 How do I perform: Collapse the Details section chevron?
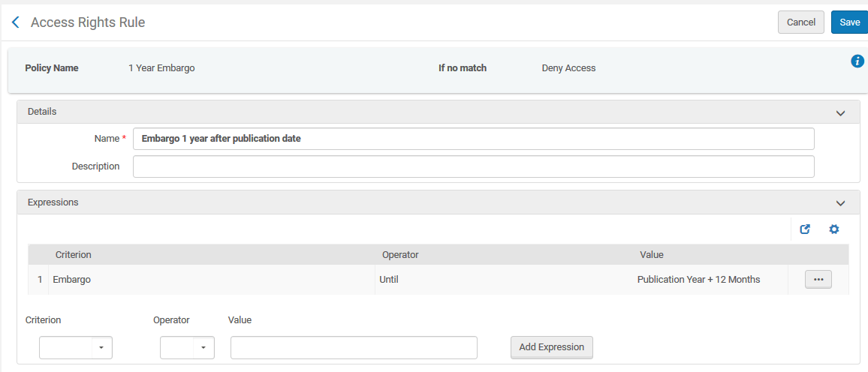pos(840,113)
